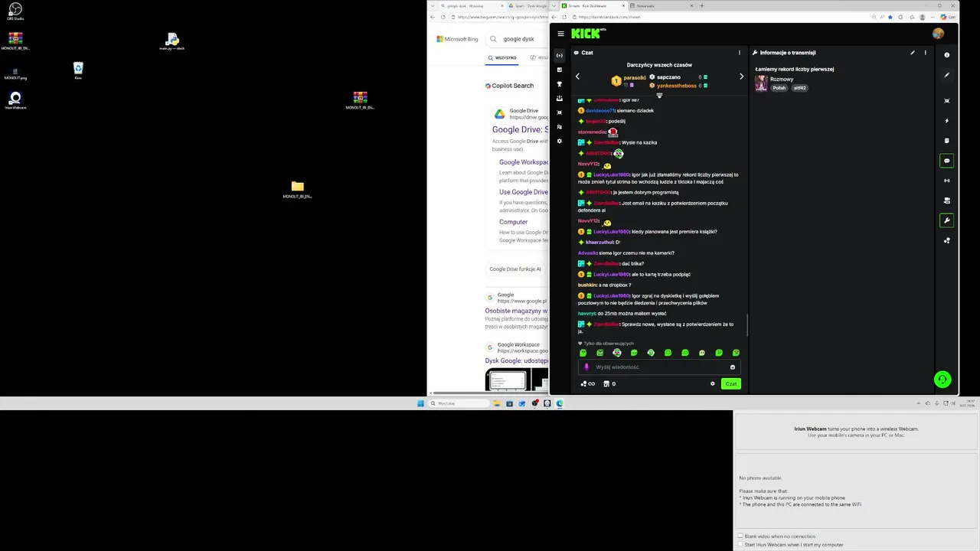Image resolution: width=980 pixels, height=551 pixels.
Task: Click the pencil edit icon in Kick right sidebar
Action: click(947, 75)
